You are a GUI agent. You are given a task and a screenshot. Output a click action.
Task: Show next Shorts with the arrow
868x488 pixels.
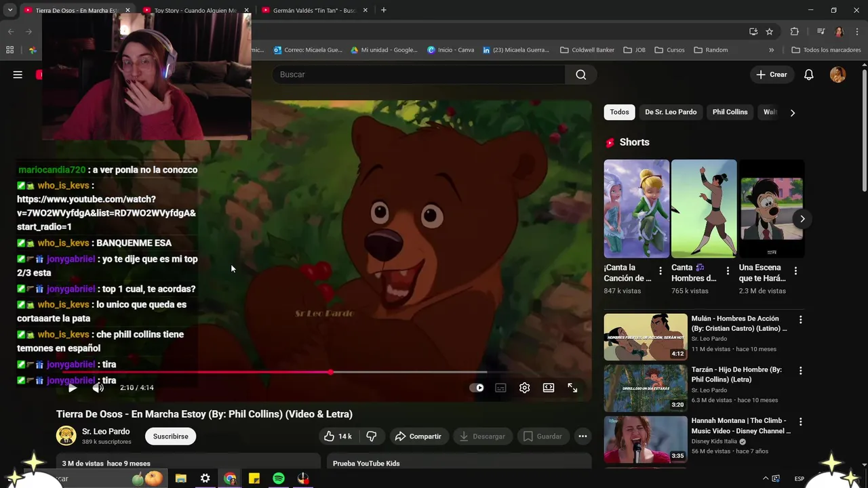(802, 219)
